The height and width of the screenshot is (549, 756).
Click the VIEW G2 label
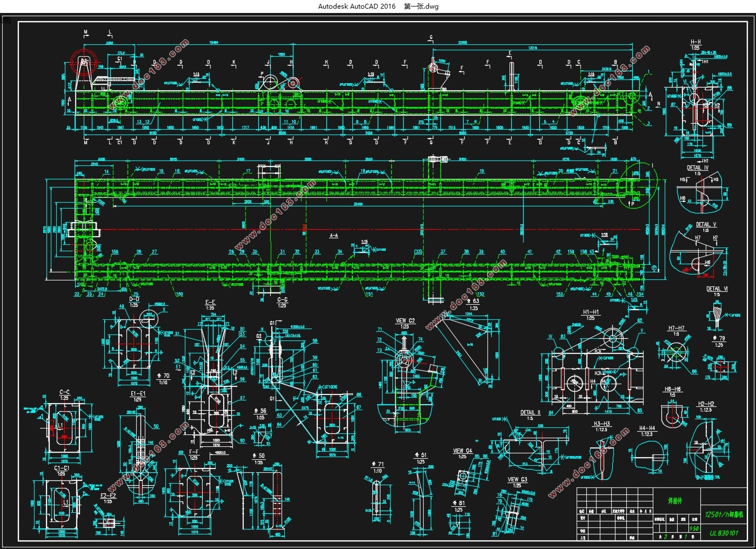(405, 320)
